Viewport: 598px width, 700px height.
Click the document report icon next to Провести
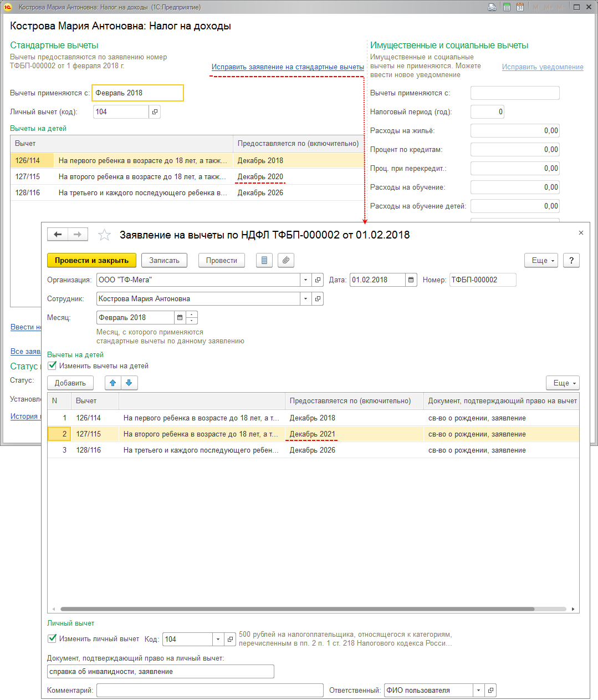[x=264, y=261]
